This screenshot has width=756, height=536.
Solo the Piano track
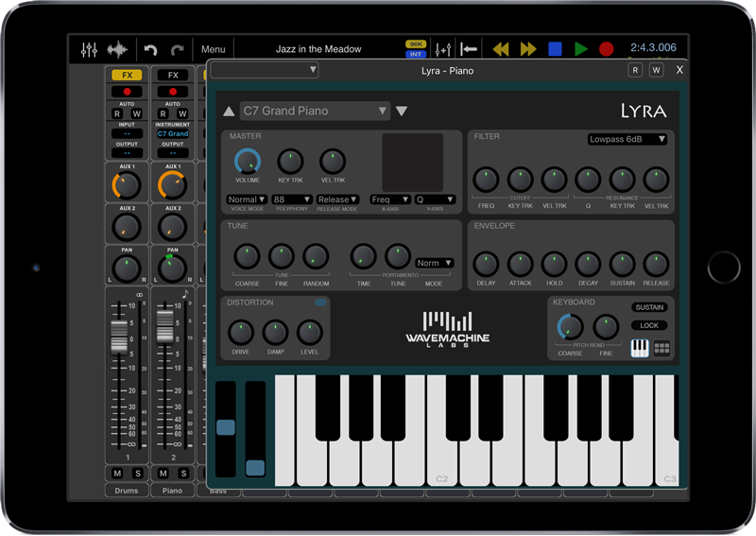[x=183, y=474]
